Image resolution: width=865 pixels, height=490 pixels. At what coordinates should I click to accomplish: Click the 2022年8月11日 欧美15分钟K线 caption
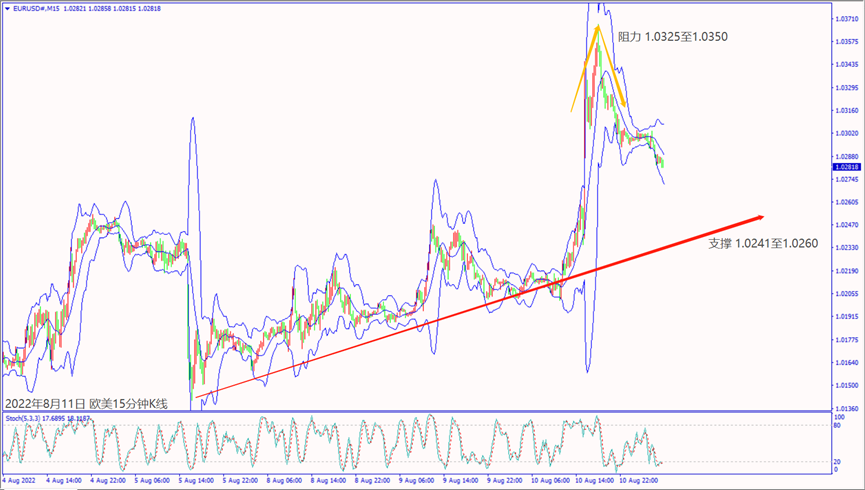[x=87, y=403]
